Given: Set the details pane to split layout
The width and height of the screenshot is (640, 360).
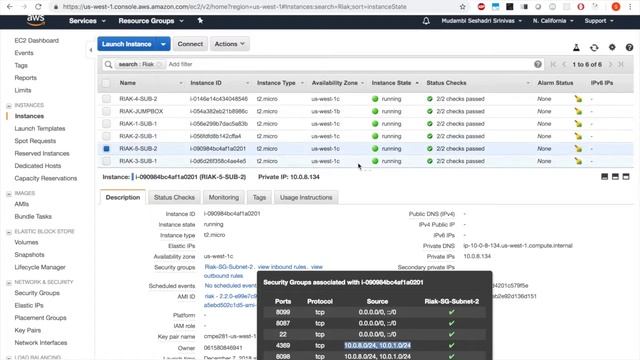Looking at the screenshot, I should tap(615, 177).
